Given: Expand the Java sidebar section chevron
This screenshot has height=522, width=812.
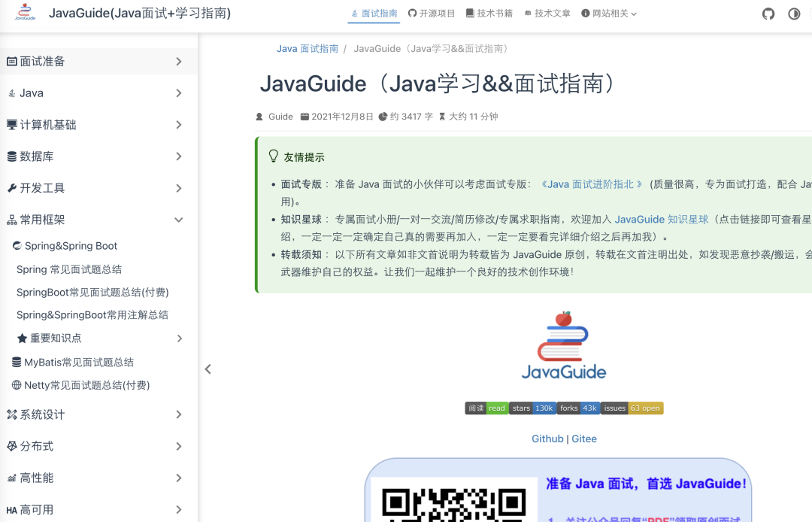Looking at the screenshot, I should pos(179,93).
